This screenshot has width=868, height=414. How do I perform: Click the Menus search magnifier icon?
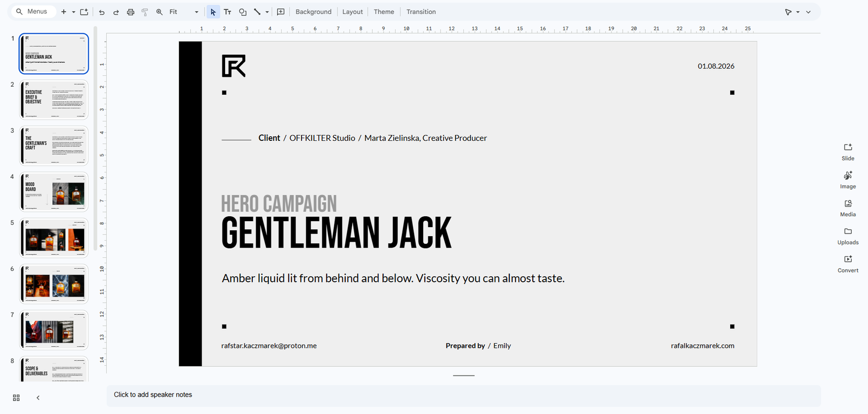(x=20, y=11)
